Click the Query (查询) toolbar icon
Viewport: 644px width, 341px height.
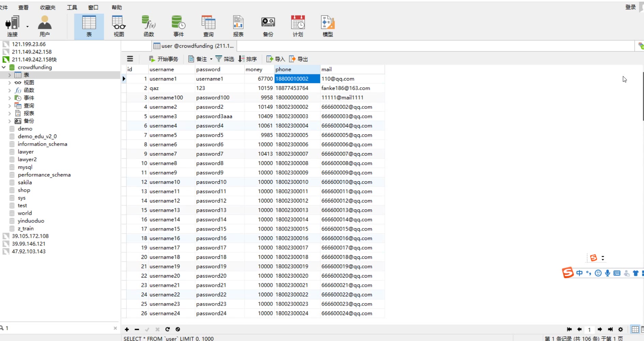pyautogui.click(x=208, y=26)
